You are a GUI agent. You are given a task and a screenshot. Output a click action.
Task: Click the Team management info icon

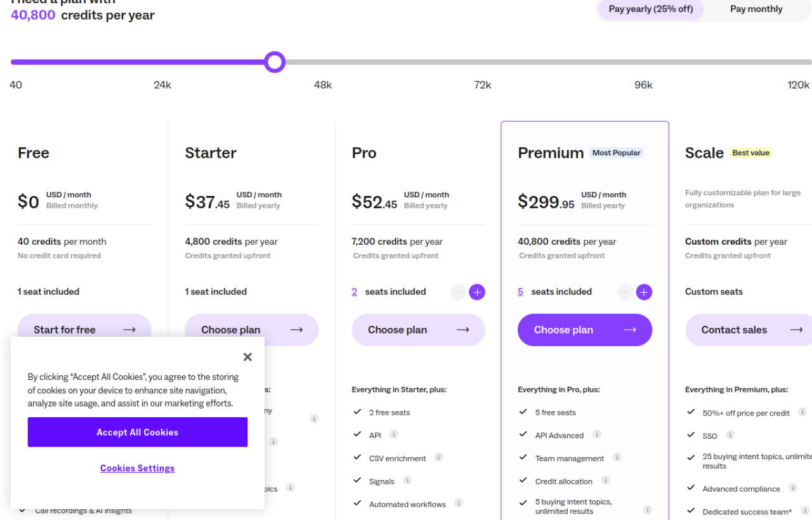tap(619, 458)
